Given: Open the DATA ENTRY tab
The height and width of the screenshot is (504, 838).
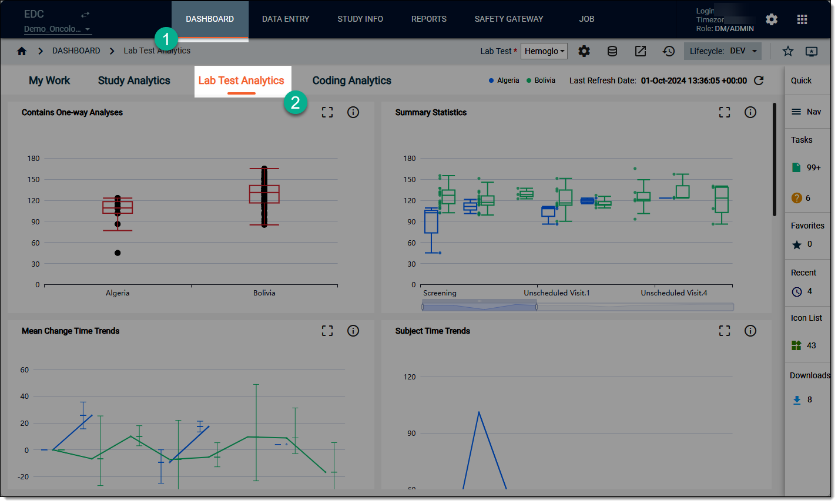Looking at the screenshot, I should [x=286, y=19].
